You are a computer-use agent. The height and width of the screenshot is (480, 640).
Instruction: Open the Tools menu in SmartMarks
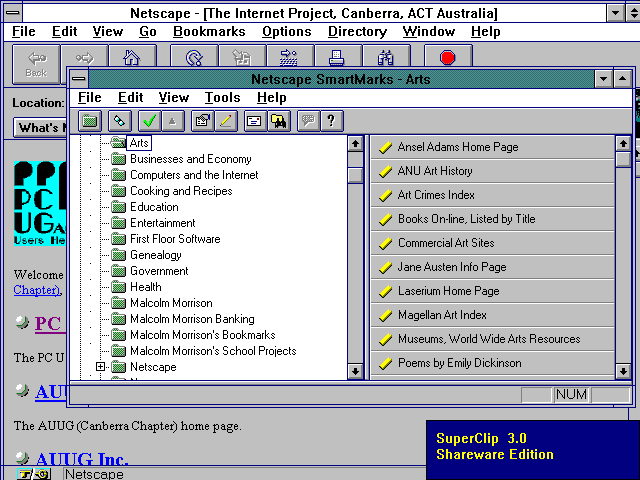(222, 97)
